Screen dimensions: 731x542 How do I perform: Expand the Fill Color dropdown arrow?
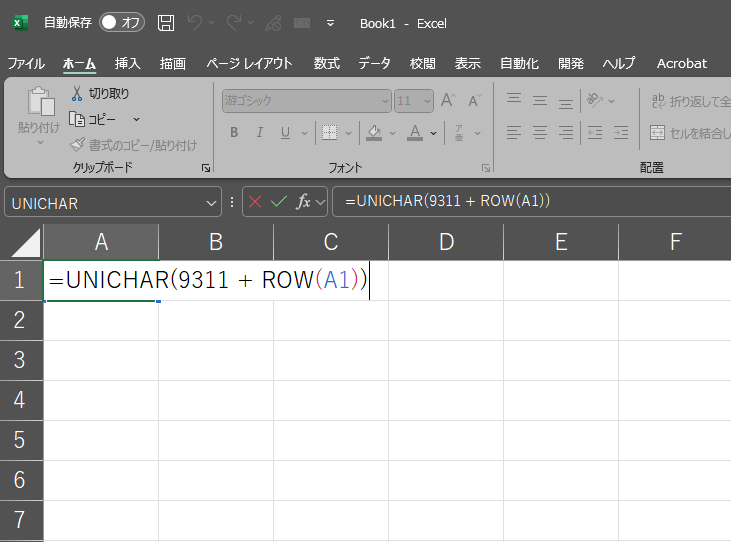click(393, 133)
